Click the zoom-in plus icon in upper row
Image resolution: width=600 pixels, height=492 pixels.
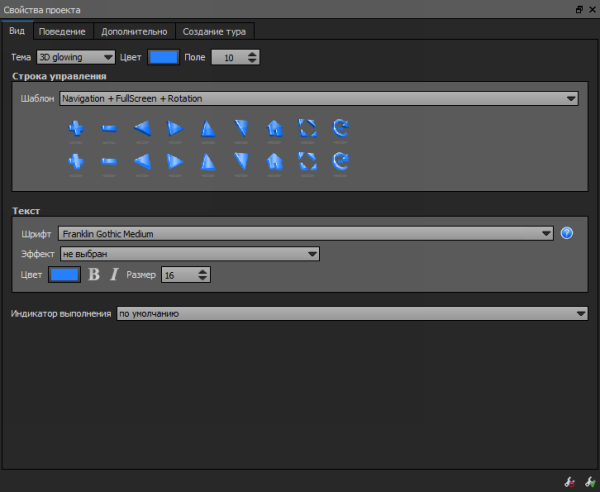[x=75, y=128]
